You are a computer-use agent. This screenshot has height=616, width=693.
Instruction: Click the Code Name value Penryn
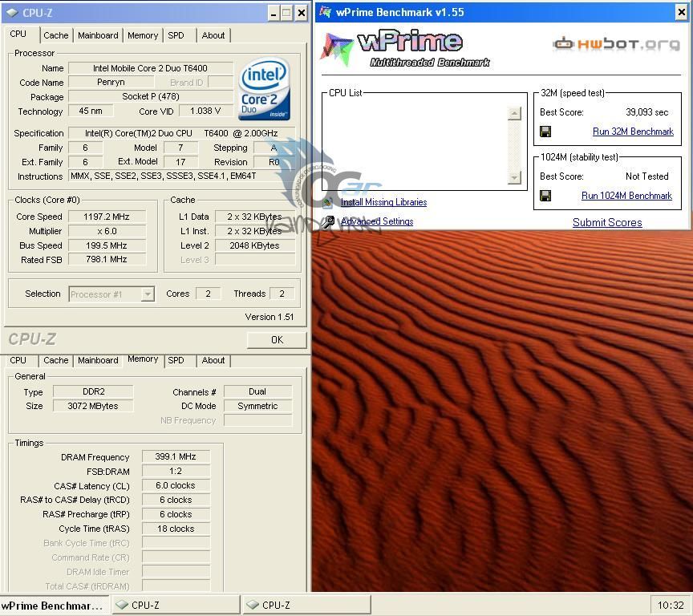[x=111, y=82]
